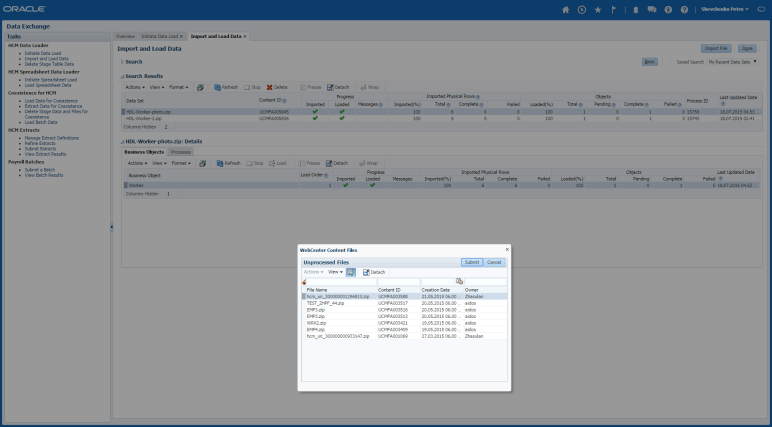Open Shevchenko Petro user menu
The width and height of the screenshot is (772, 427).
point(725,9)
